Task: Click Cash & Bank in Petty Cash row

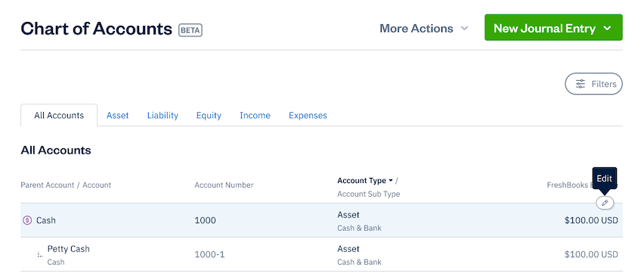Action: 359,262
